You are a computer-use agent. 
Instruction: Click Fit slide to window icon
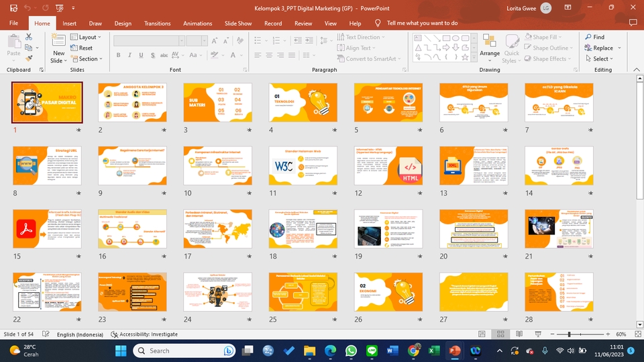click(638, 334)
